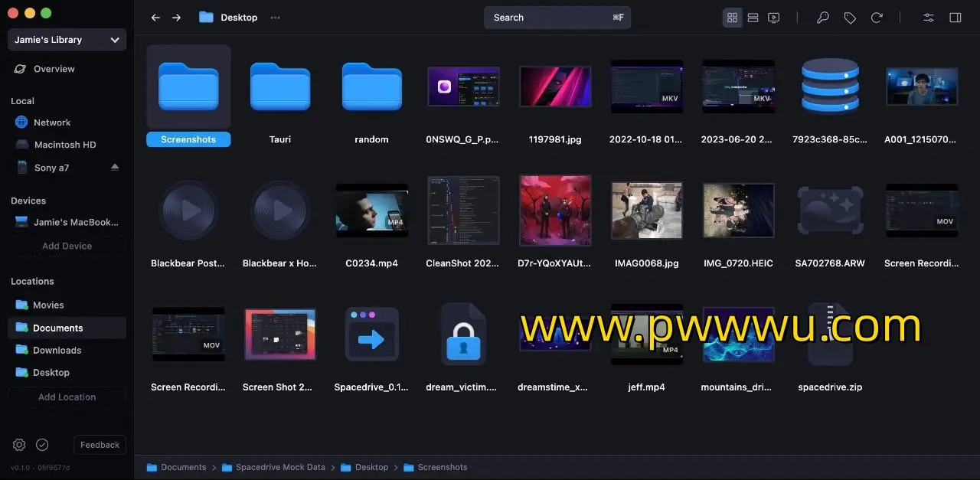Click the Feedback button
The height and width of the screenshot is (480, 980).
tap(100, 445)
